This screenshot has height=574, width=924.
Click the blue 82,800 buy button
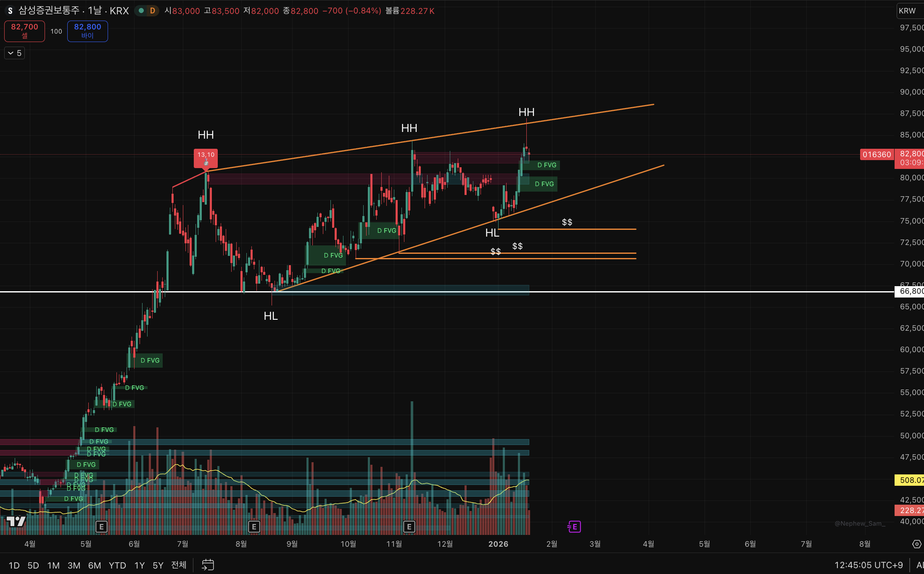tap(87, 31)
